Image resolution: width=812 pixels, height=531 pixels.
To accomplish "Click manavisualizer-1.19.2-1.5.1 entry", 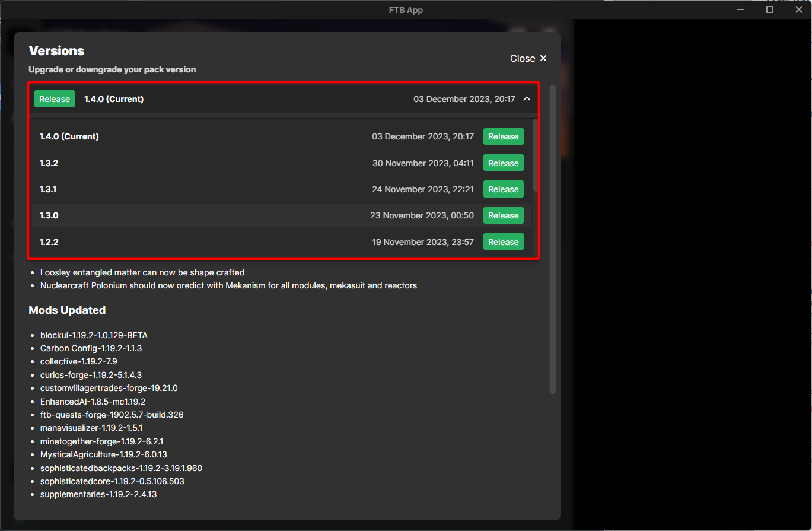I will coord(91,428).
